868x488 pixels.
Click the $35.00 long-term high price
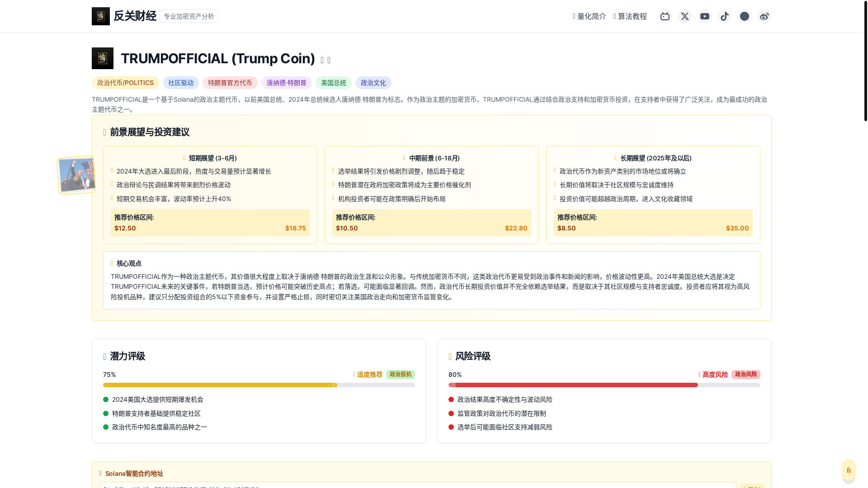(x=737, y=228)
